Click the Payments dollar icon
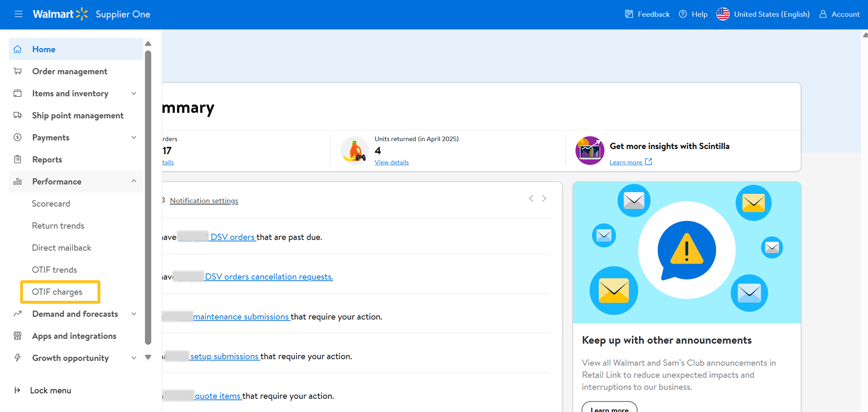The width and height of the screenshot is (868, 412). coord(18,137)
